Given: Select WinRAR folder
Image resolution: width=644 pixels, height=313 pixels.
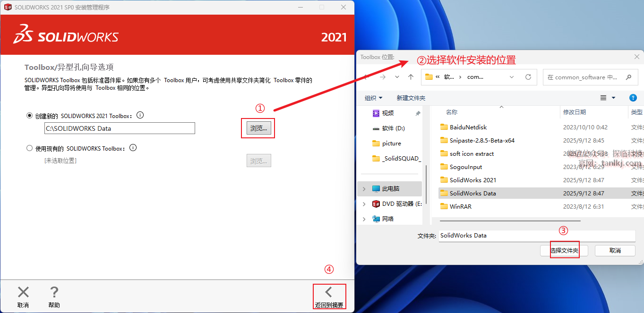Looking at the screenshot, I should coord(461,206).
